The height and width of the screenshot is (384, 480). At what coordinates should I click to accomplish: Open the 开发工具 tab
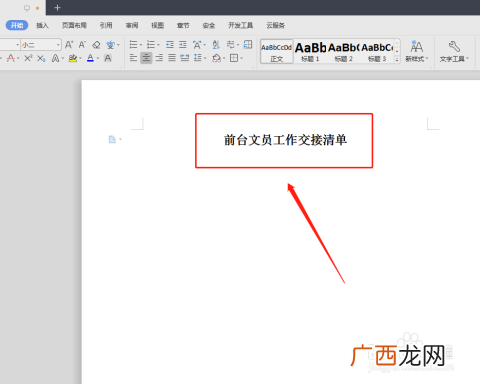(x=240, y=25)
